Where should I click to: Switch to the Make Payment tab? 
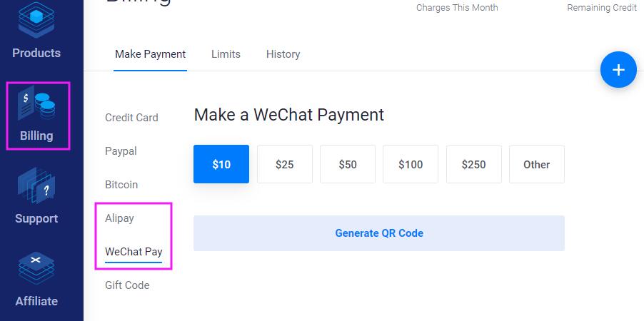click(150, 54)
